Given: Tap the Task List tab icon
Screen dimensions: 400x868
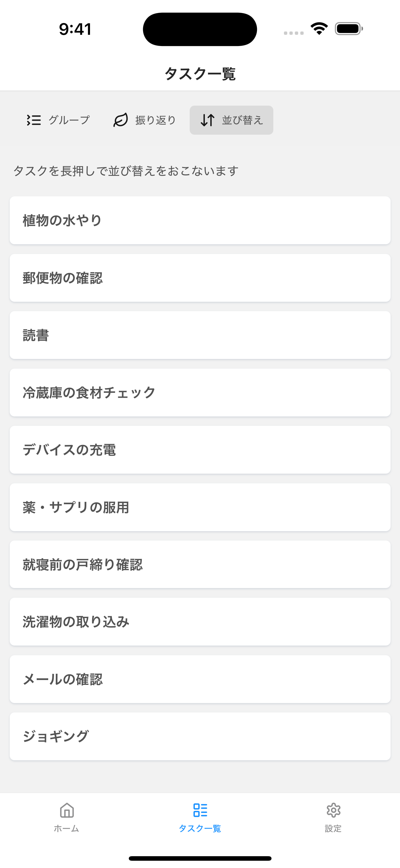Looking at the screenshot, I should tap(200, 810).
